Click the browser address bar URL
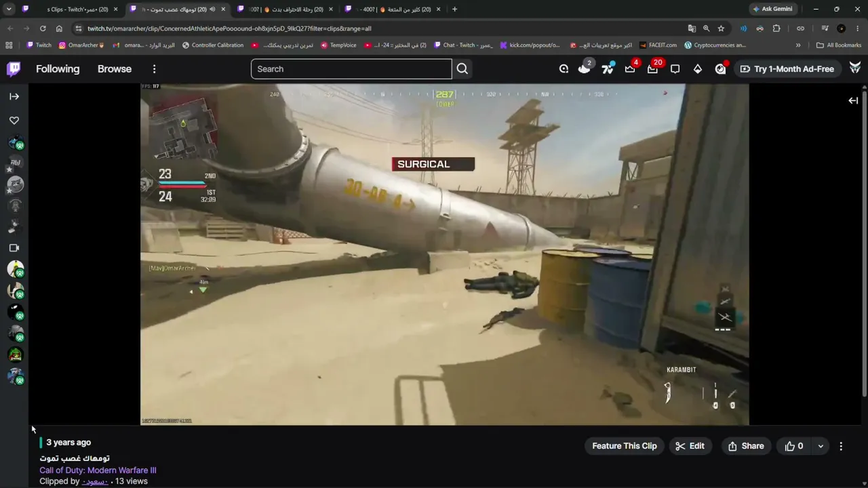The image size is (868, 488). (229, 28)
